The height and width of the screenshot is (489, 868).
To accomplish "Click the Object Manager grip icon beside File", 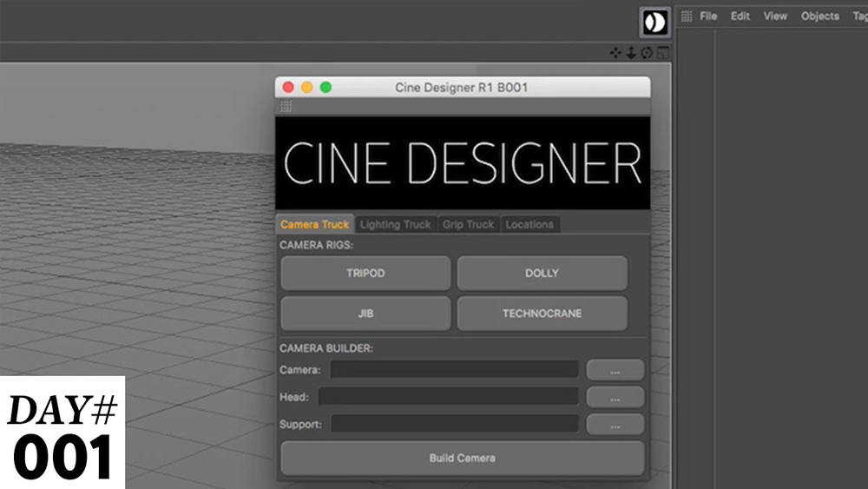I will click(x=687, y=16).
